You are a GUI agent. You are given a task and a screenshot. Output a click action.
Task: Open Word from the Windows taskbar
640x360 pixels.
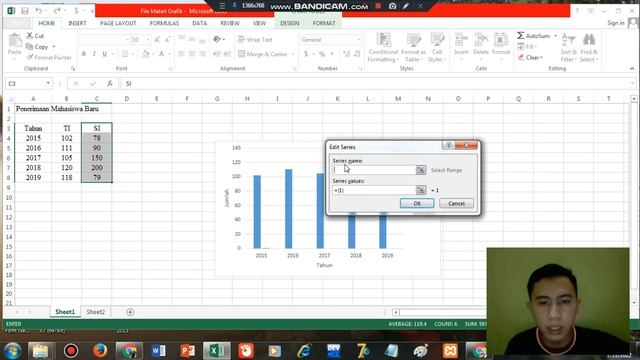[x=158, y=351]
